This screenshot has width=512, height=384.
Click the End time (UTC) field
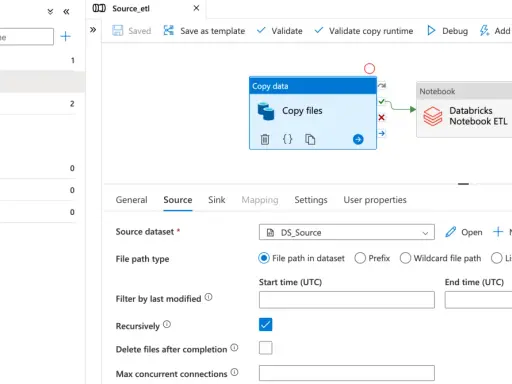(478, 300)
